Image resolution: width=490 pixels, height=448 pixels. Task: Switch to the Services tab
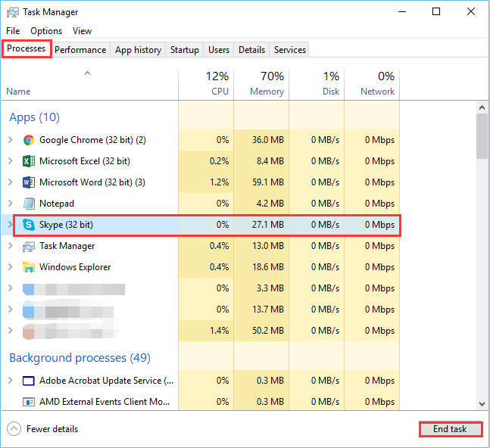290,50
